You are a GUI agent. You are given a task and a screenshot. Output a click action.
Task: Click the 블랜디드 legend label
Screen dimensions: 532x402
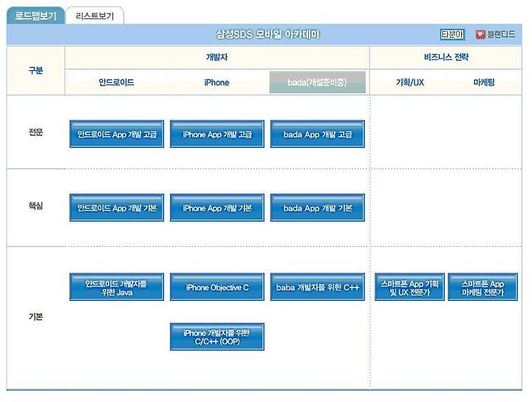point(501,34)
